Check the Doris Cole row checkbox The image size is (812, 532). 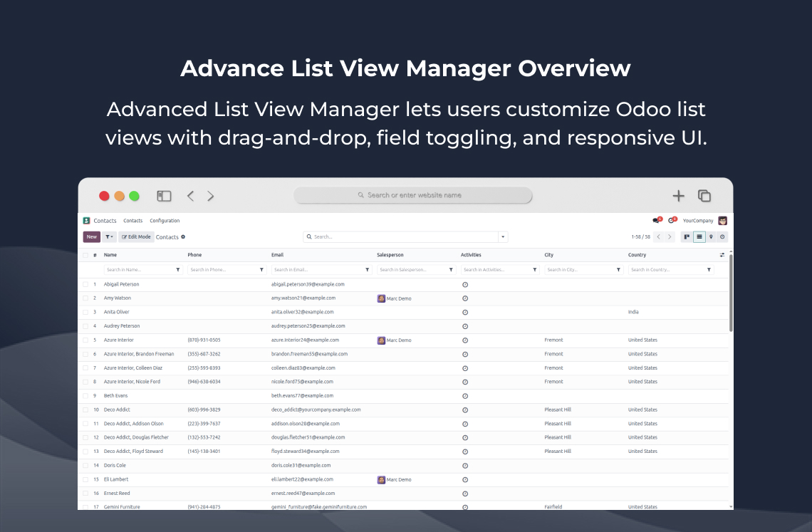pyautogui.click(x=85, y=466)
